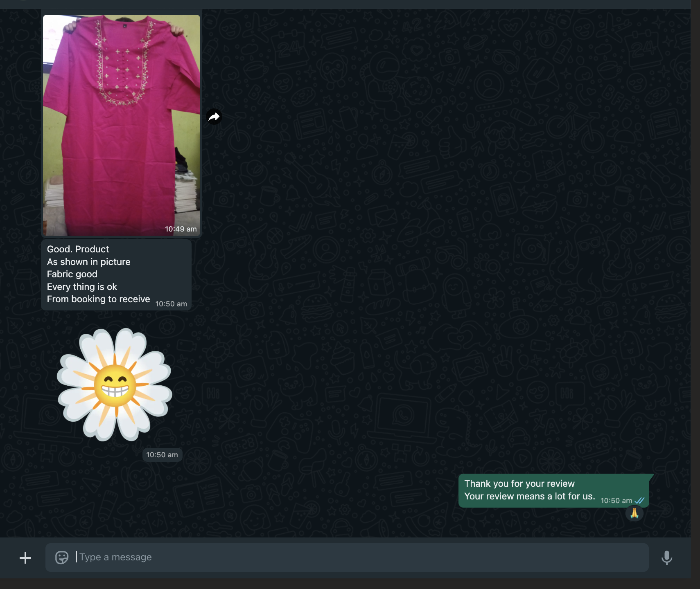
Task: Click the 10:50 am label below the sticker
Action: click(162, 455)
